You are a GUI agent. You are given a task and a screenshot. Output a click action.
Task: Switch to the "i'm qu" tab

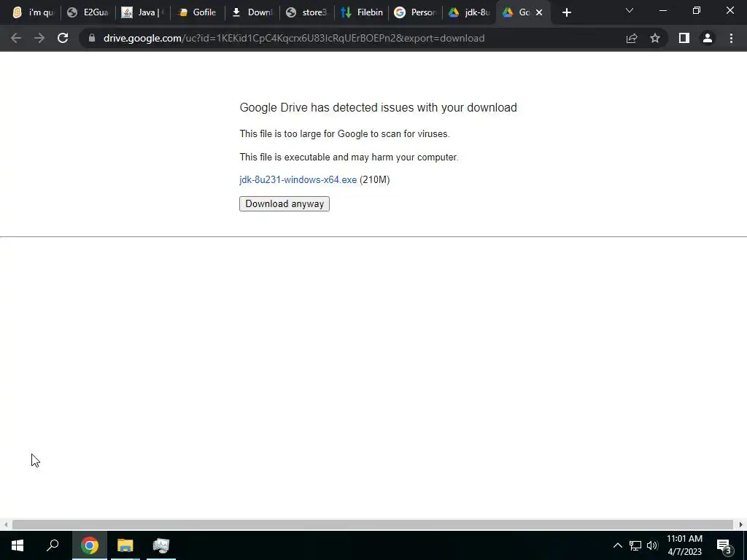pyautogui.click(x=34, y=12)
